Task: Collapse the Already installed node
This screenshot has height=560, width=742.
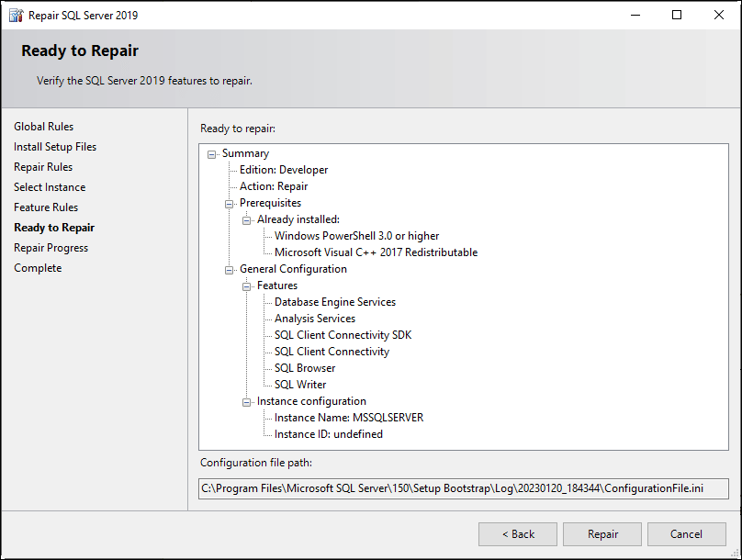Action: click(x=246, y=218)
